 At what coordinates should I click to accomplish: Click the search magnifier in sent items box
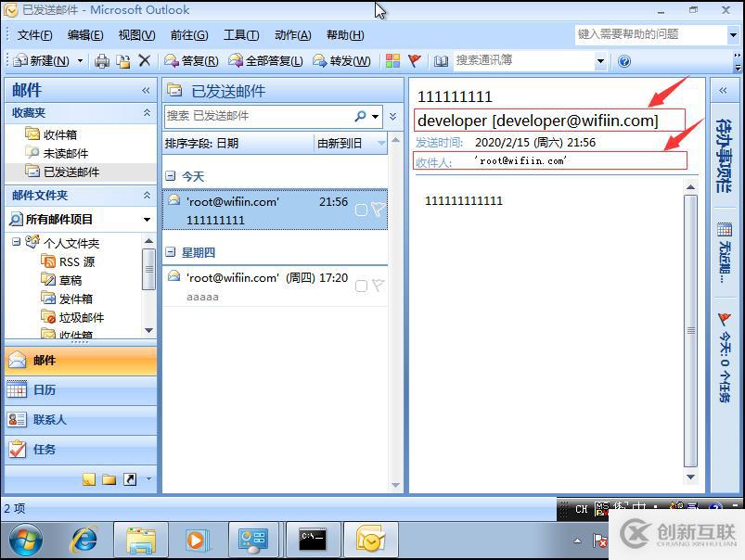coord(361,116)
